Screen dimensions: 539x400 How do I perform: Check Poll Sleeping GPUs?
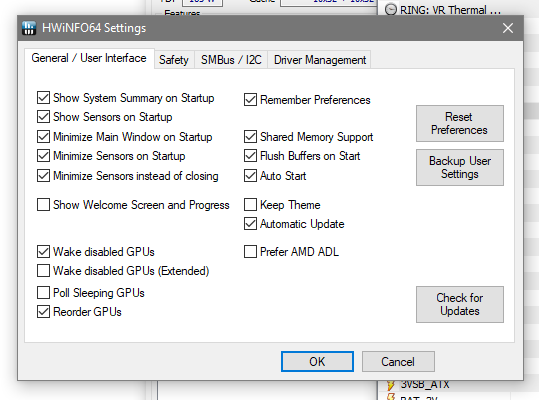click(43, 293)
